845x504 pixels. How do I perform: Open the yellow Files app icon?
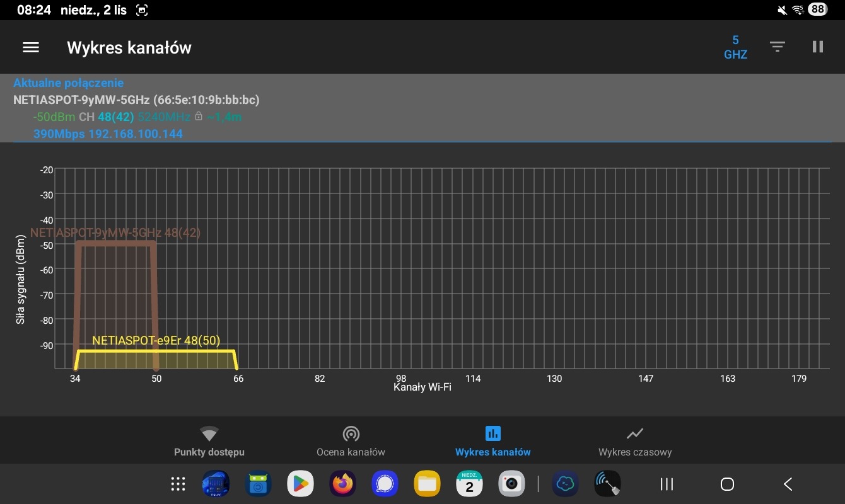pyautogui.click(x=427, y=484)
